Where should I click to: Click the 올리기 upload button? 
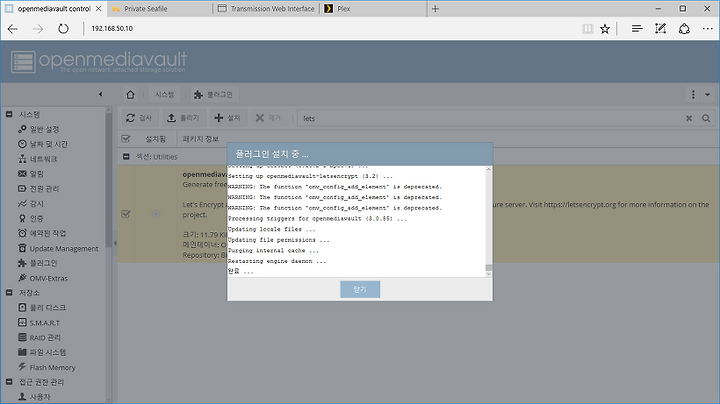183,118
